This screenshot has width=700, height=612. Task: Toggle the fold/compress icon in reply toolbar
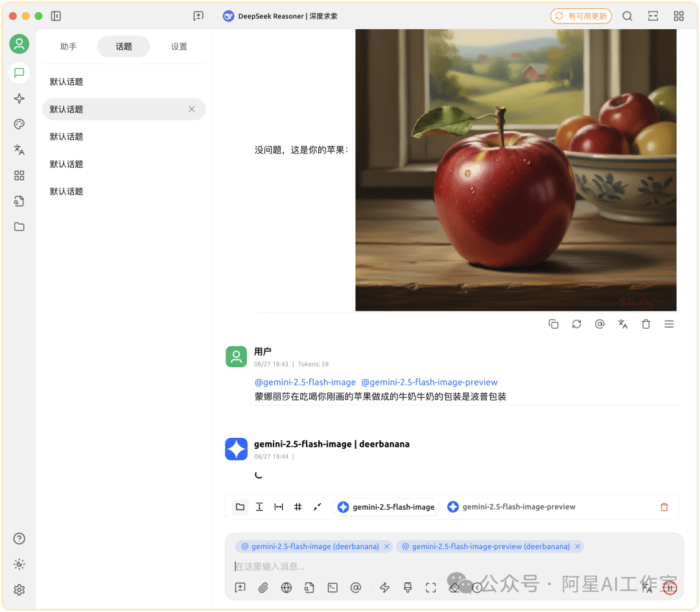pos(317,506)
